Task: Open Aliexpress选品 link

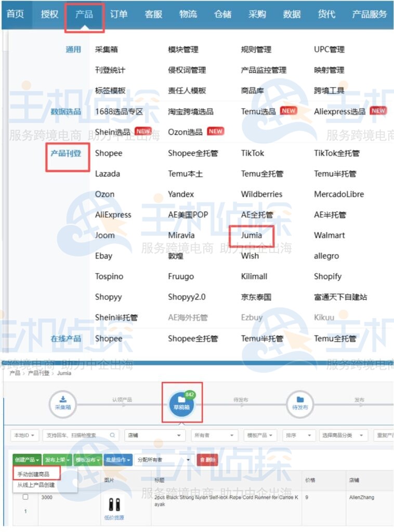Action: tap(340, 111)
